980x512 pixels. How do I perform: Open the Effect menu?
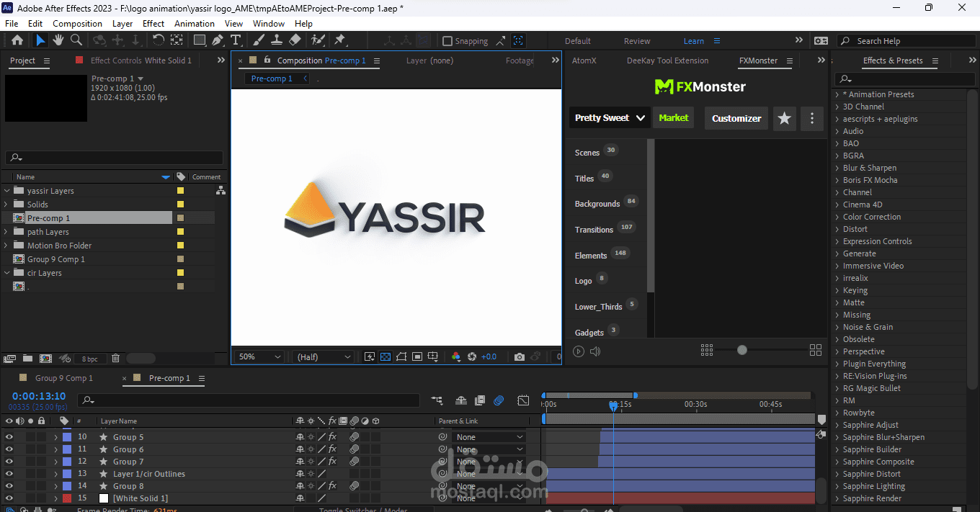coord(153,23)
